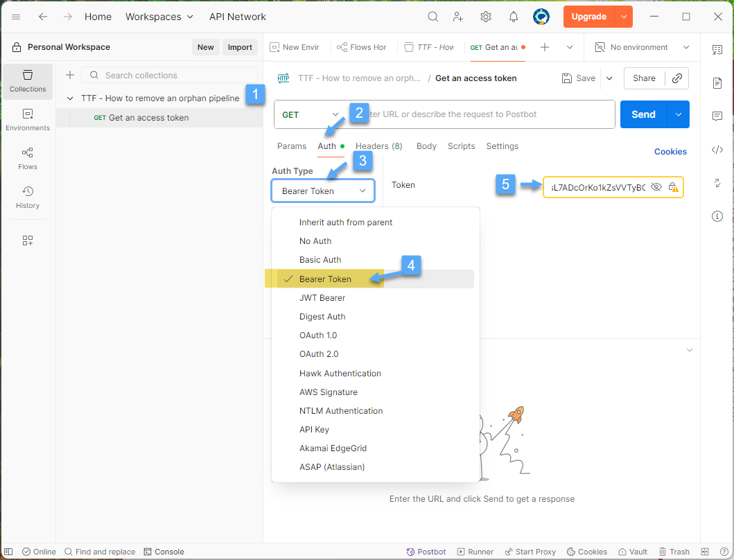Viewport: 734px width, 560px height.
Task: Open the Cookies link under Send
Action: coord(670,152)
